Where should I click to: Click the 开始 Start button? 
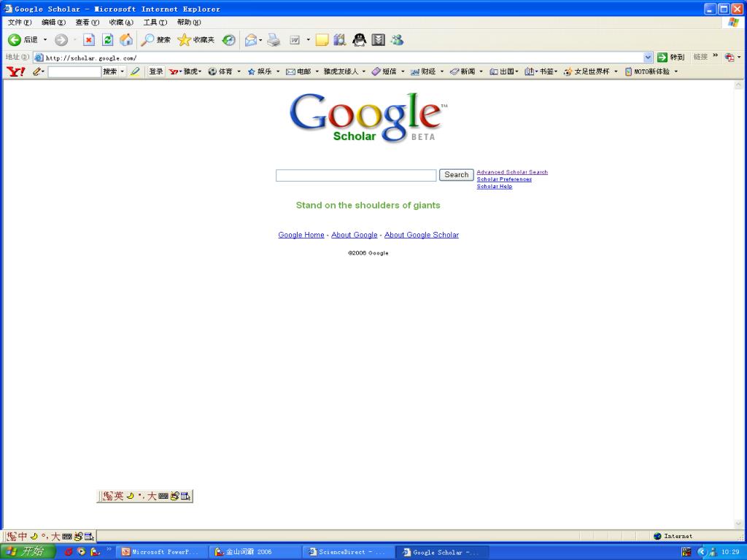point(28,551)
